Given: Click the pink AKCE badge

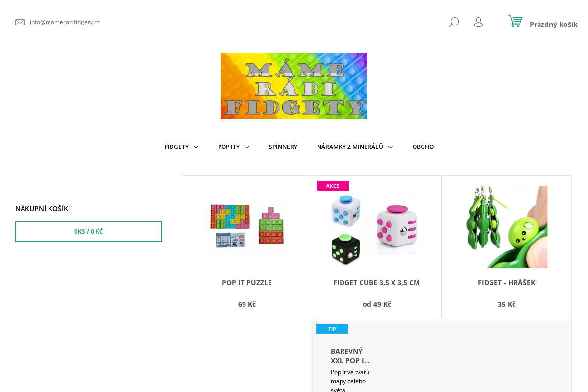Looking at the screenshot, I should coord(333,186).
